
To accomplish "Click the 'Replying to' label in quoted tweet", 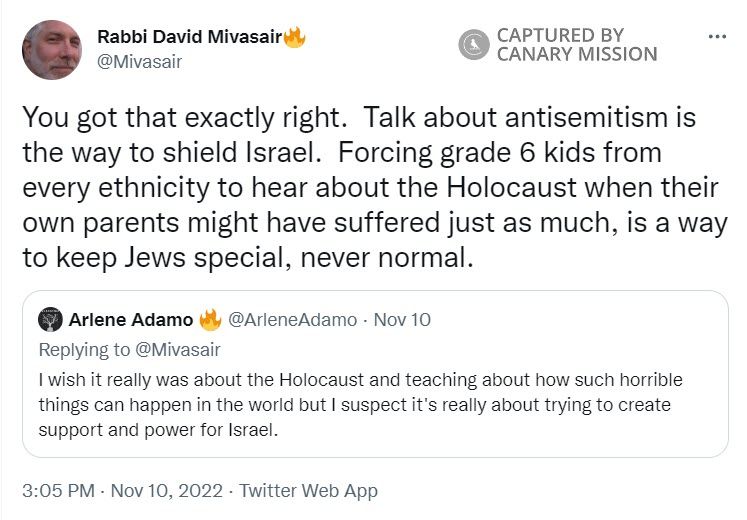I will coord(78,350).
